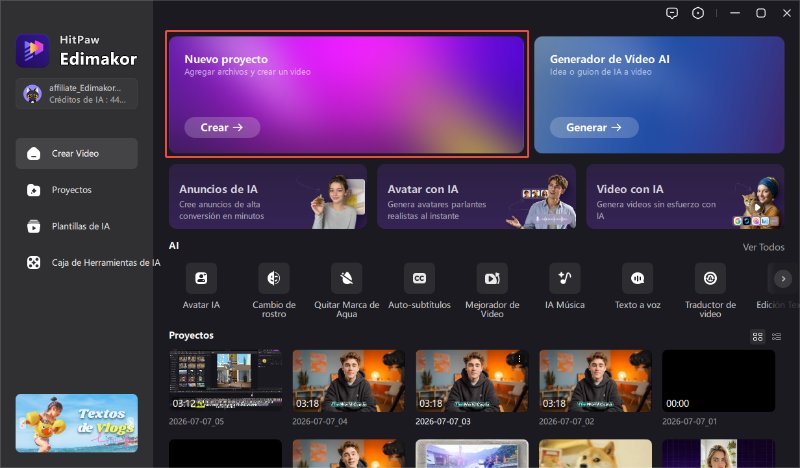Open Plantillas de IA sidebar section

point(77,226)
